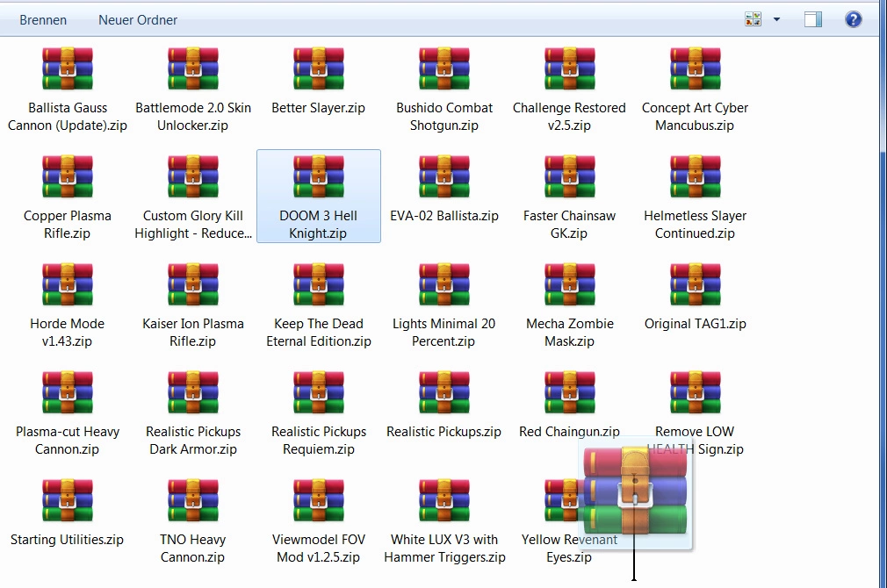Select Custom Glory Kill Highlight archive icon
The height and width of the screenshot is (588, 887).
pos(193,177)
